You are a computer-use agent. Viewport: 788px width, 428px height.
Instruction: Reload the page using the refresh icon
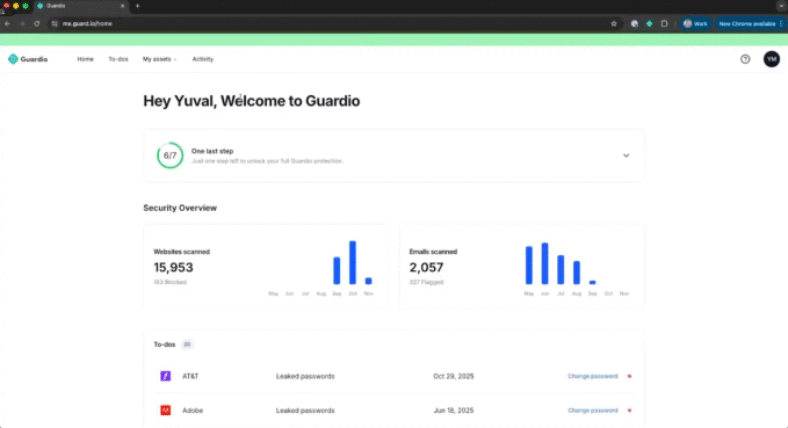37,23
